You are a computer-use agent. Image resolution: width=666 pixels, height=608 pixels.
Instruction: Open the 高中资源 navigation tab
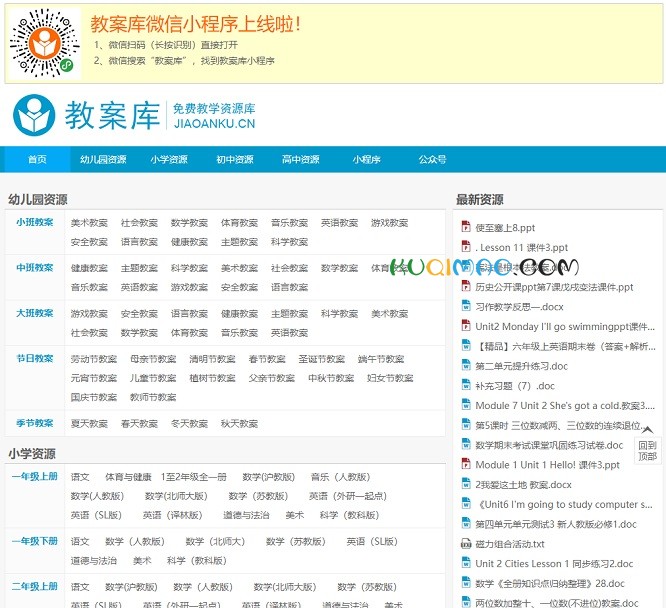[301, 159]
